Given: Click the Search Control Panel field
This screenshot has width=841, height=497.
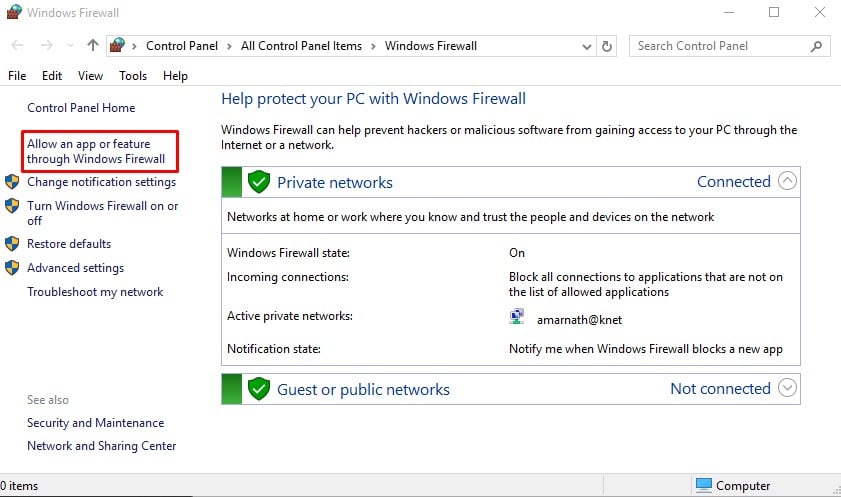Looking at the screenshot, I should (x=721, y=46).
